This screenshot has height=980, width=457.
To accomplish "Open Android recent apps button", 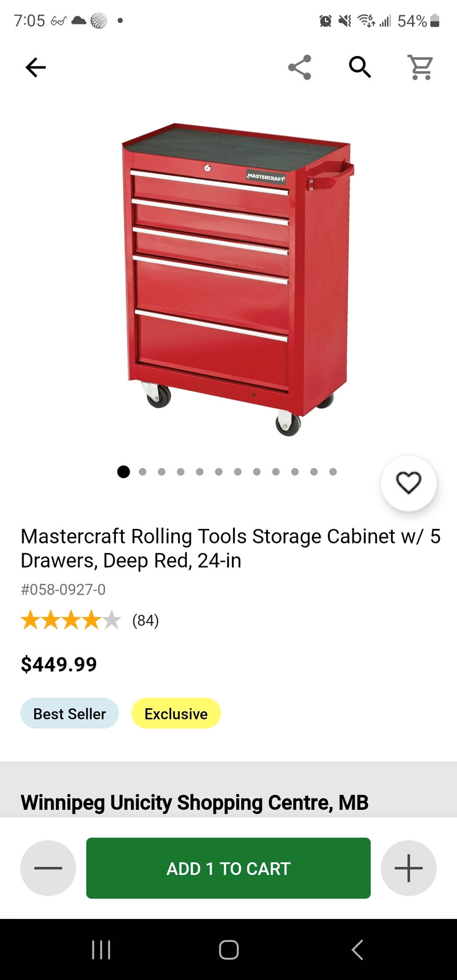I will [101, 950].
